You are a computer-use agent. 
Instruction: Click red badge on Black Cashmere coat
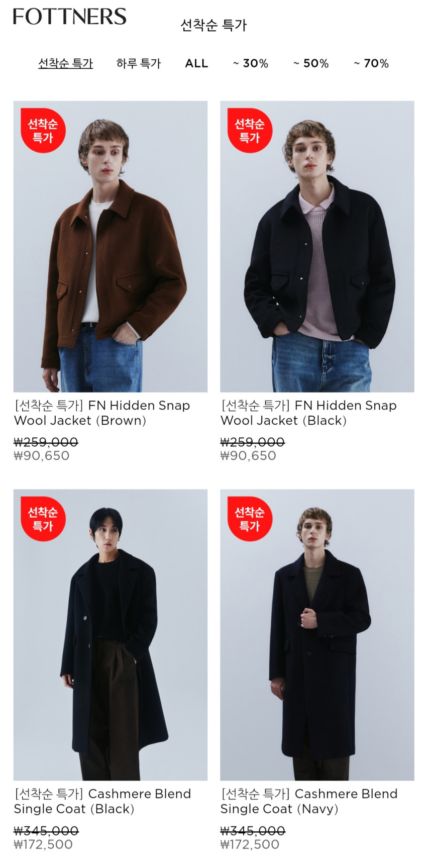[43, 519]
